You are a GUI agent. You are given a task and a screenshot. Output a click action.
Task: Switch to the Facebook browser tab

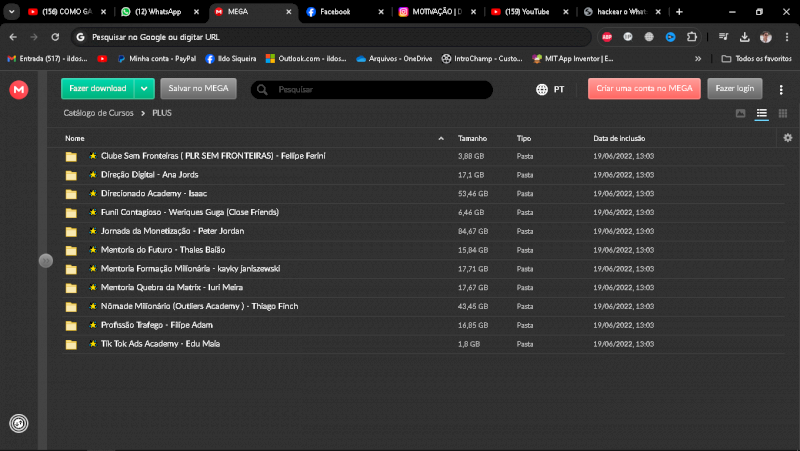point(335,12)
